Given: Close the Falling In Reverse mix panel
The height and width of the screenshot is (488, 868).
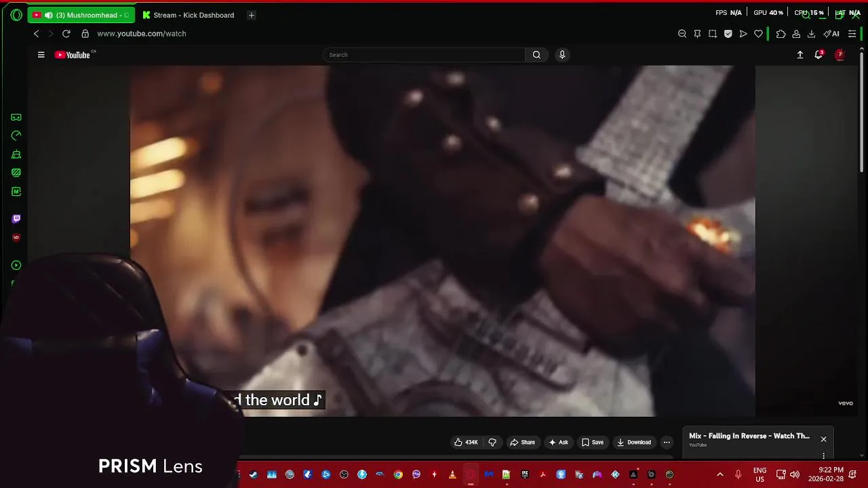Looking at the screenshot, I should (823, 439).
